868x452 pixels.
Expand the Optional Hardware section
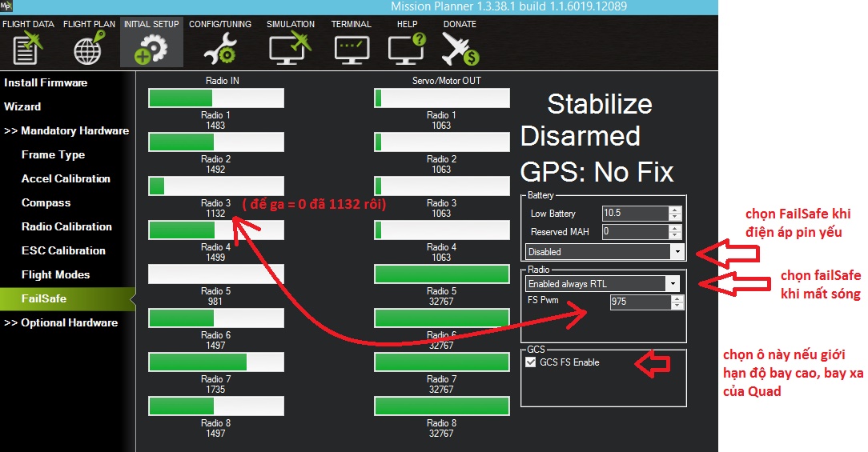[61, 322]
